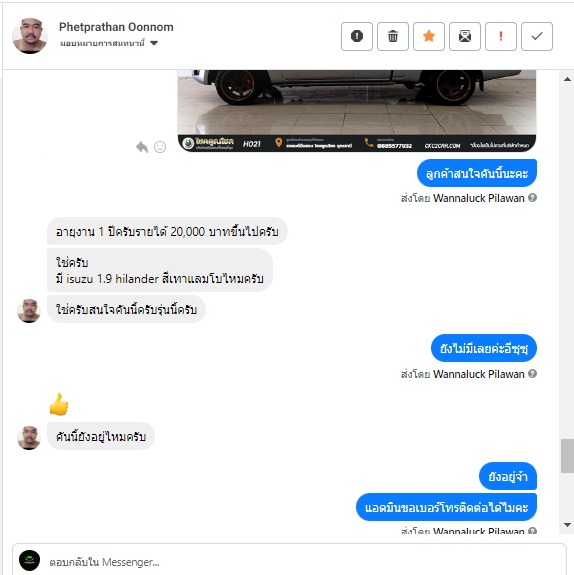
Task: Click scrollbar down arrow
Action: coord(567,525)
